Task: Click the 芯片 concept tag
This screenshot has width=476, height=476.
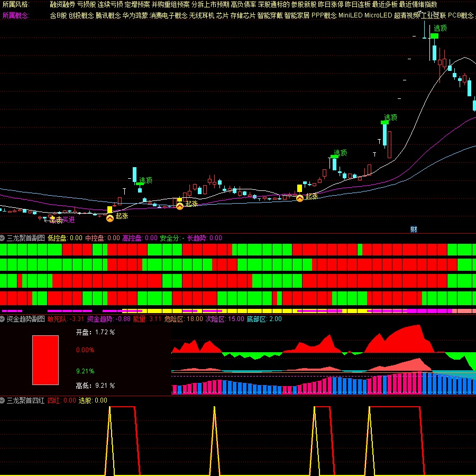Action: pyautogui.click(x=222, y=15)
